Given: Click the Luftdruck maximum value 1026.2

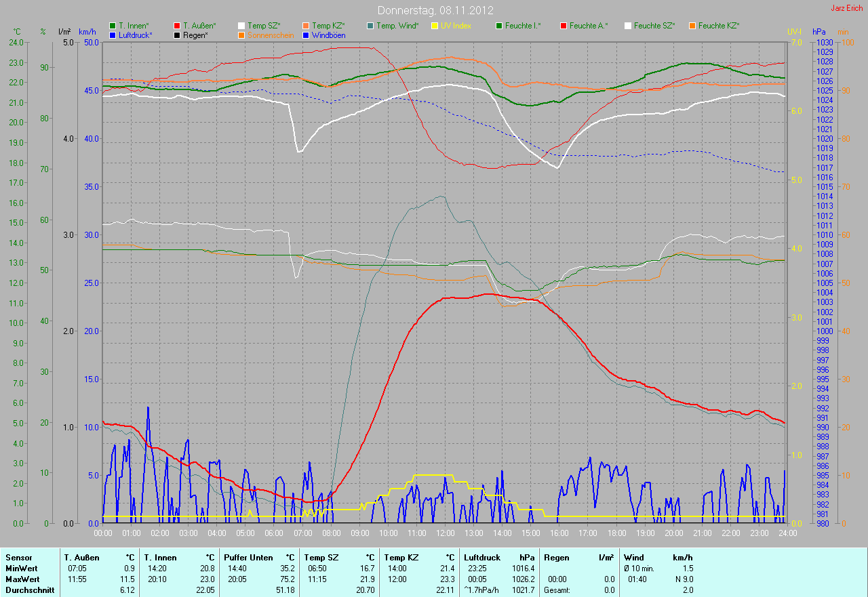Looking at the screenshot, I should pyautogui.click(x=523, y=579).
